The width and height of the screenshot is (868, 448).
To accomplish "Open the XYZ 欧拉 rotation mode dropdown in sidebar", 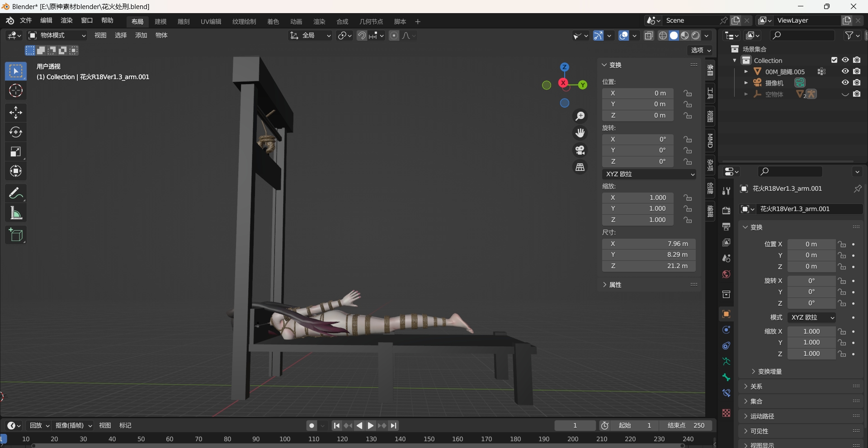I will tap(649, 174).
